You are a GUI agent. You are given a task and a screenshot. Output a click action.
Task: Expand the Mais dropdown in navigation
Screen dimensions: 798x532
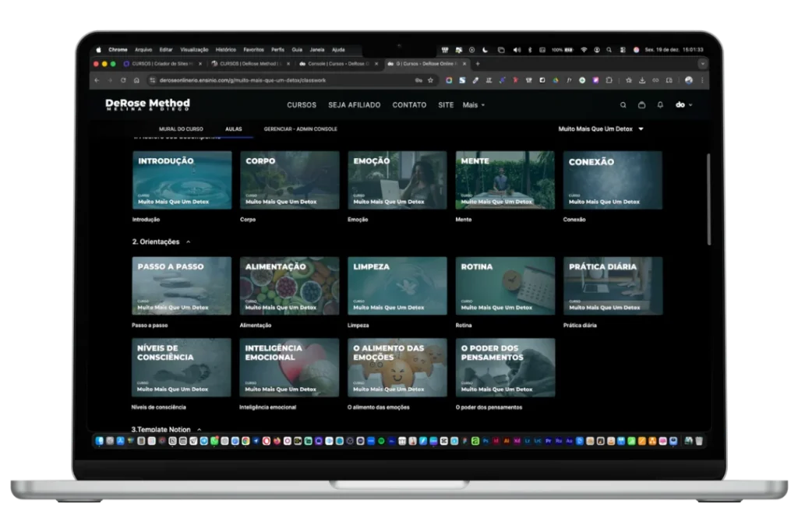click(473, 105)
